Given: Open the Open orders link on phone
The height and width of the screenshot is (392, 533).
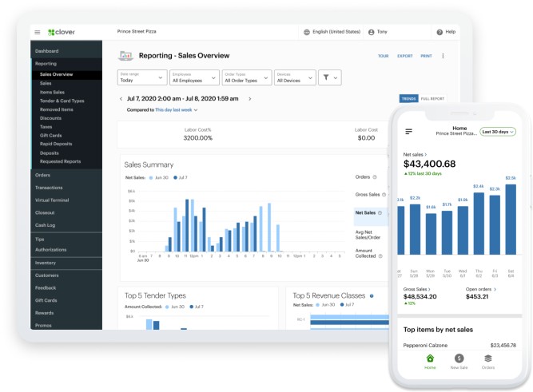Looking at the screenshot, I should click(480, 290).
